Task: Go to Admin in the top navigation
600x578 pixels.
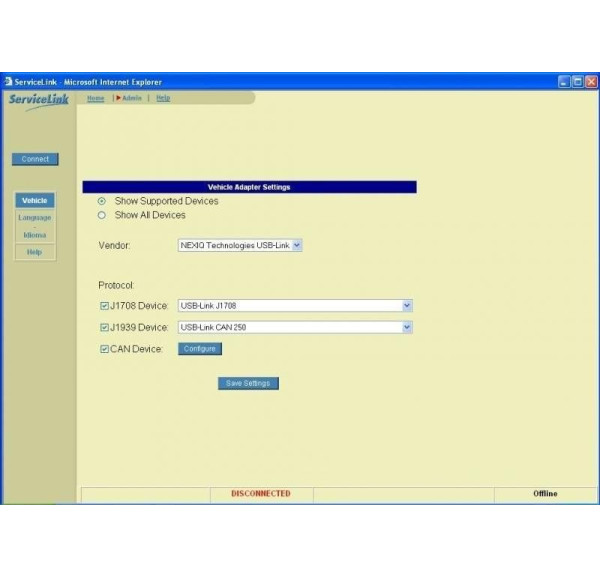Action: click(131, 98)
